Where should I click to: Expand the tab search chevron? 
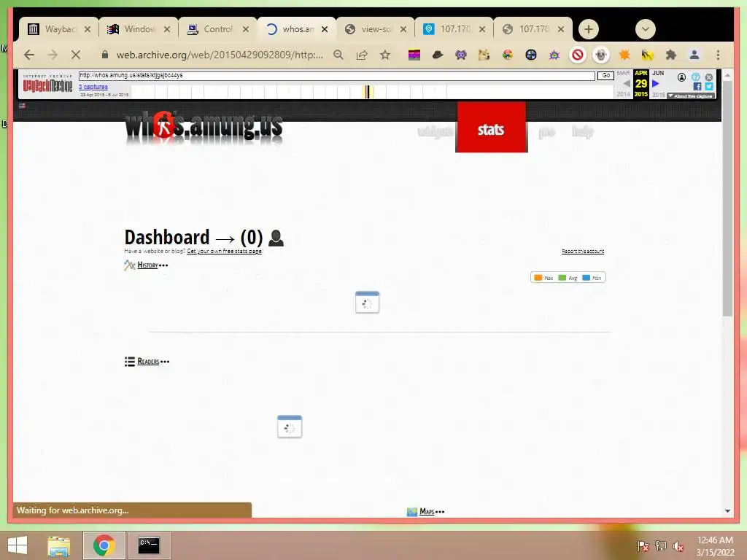click(x=646, y=29)
